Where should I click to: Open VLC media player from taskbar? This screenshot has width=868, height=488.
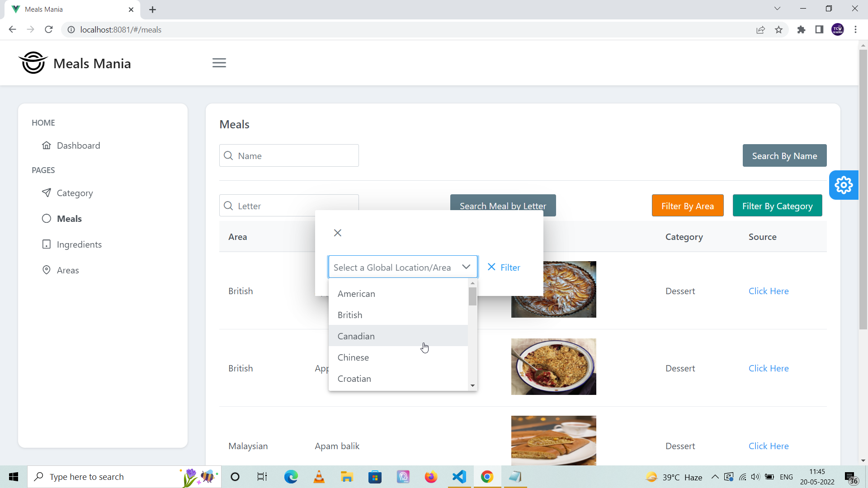[319, 477]
